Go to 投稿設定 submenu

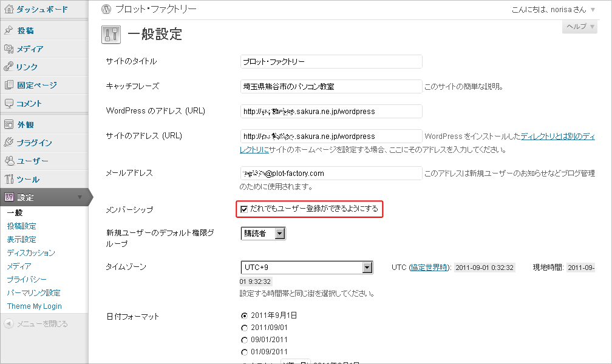click(x=21, y=226)
